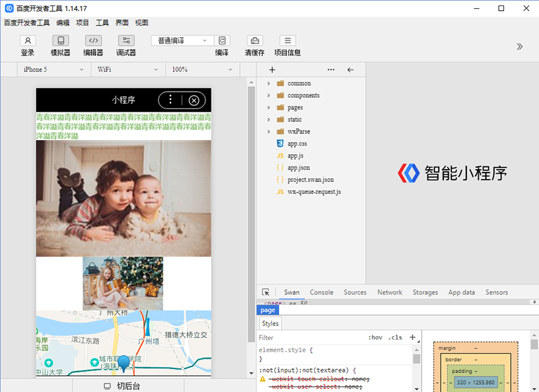Screen dimensions: 539x392
Task: Open the project info icon
Action: coord(287,40)
